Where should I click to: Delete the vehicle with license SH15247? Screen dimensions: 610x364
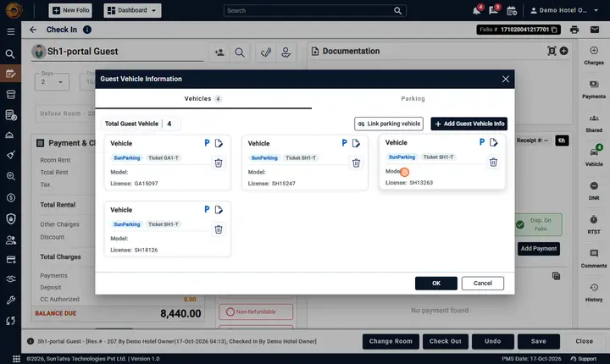[x=356, y=163]
